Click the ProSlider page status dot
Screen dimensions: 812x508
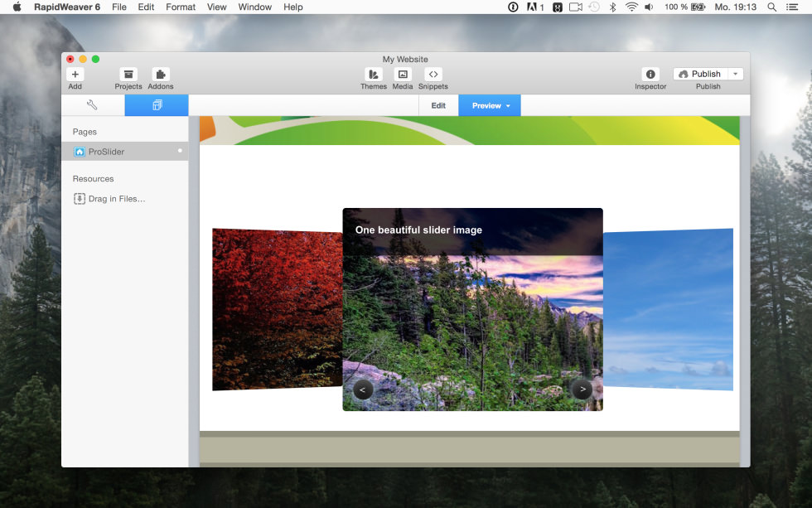(x=180, y=151)
